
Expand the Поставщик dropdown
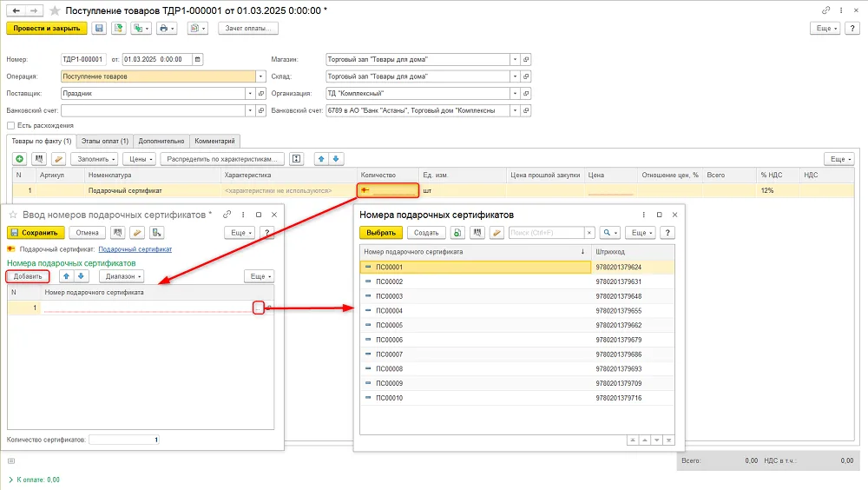click(250, 94)
